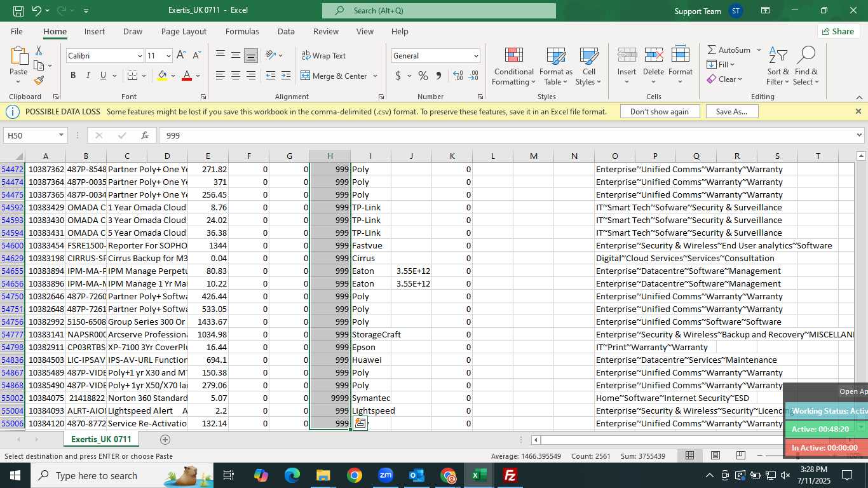Open Conditional Formatting
This screenshot has width=868, height=488.
point(513,65)
